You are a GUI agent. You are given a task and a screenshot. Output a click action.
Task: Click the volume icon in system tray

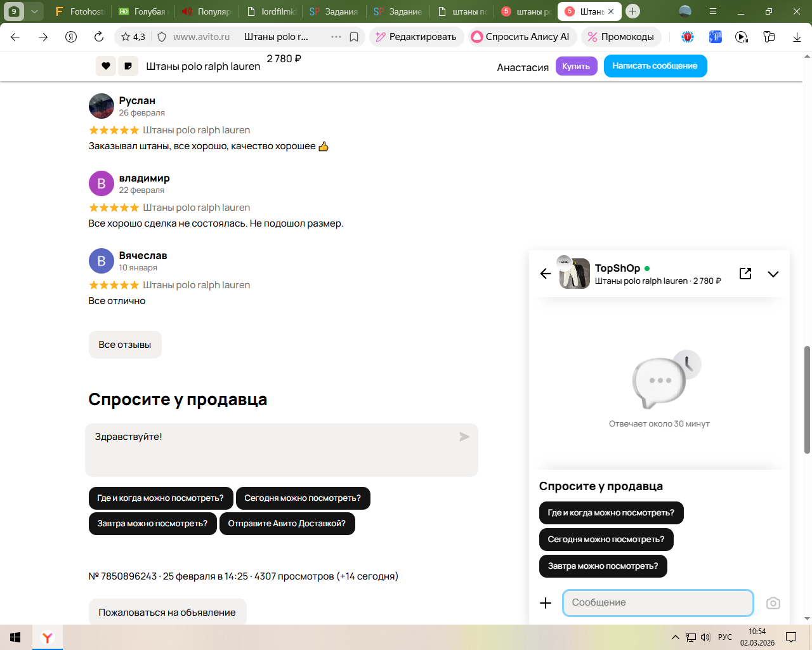[705, 637]
